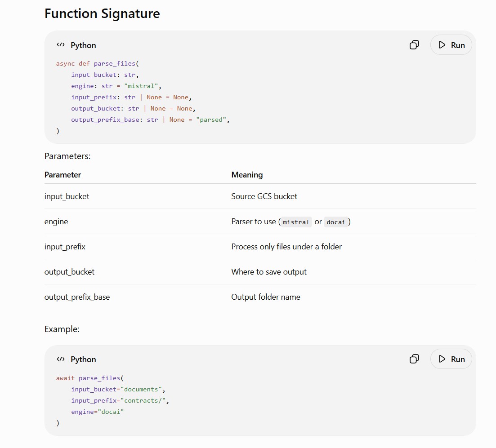
Task: Click the docai inline code tag
Action: 336,222
